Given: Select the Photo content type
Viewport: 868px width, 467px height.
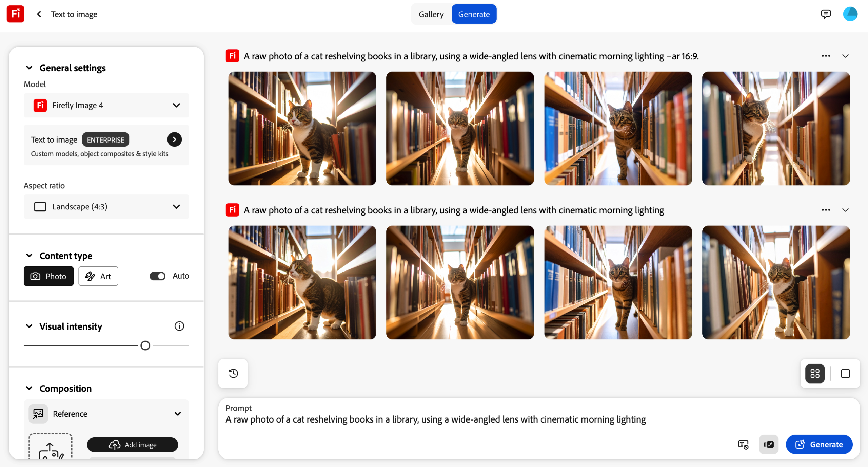Looking at the screenshot, I should pos(48,276).
